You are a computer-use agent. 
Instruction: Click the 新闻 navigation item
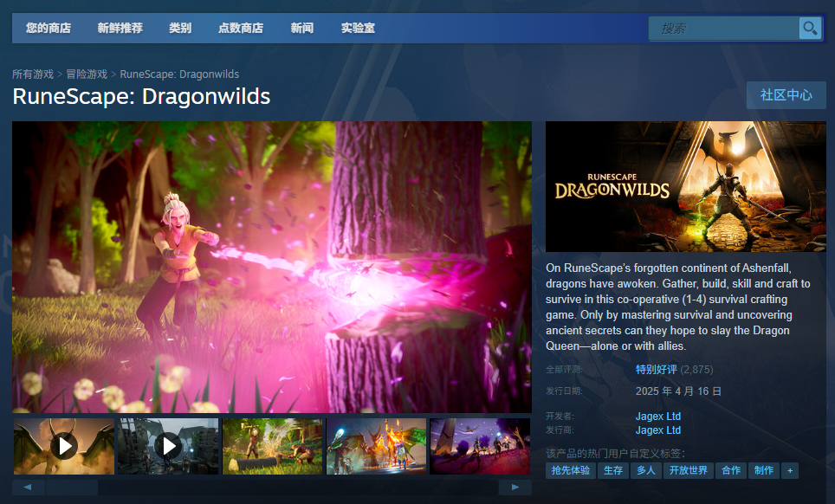(x=301, y=28)
